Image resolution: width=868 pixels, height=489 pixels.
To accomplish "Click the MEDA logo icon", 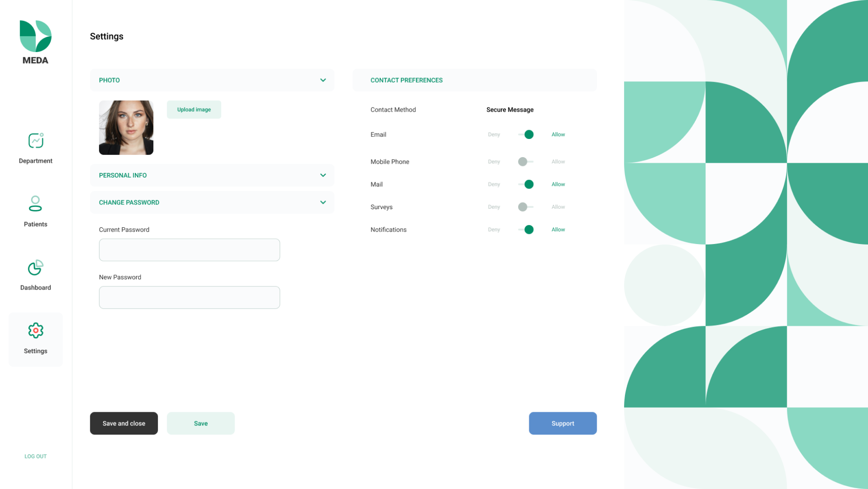I will (35, 36).
